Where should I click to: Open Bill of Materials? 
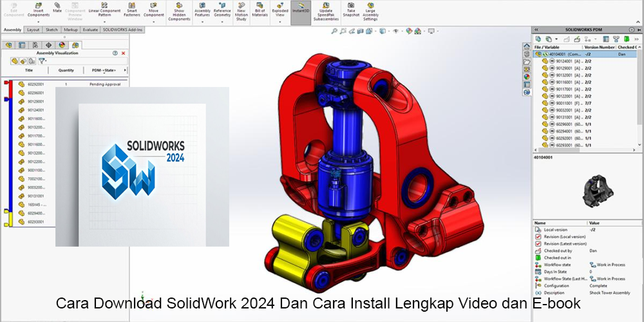261,10
